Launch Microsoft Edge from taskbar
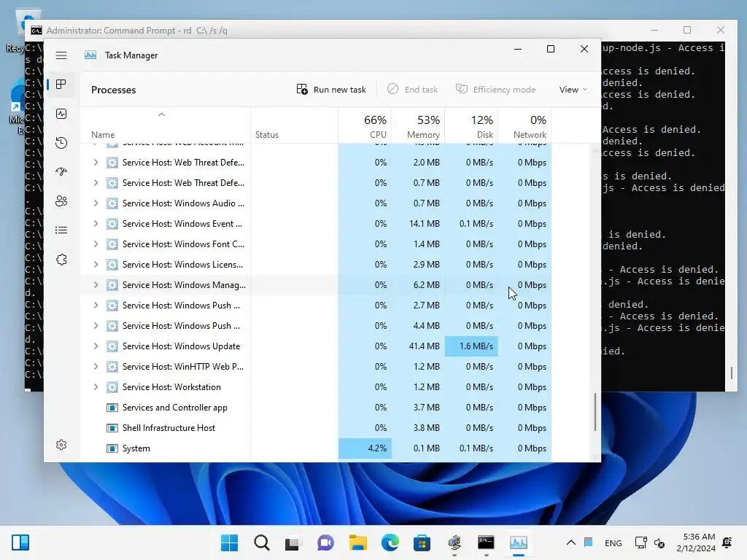Viewport: 747px width, 560px height. (x=390, y=542)
